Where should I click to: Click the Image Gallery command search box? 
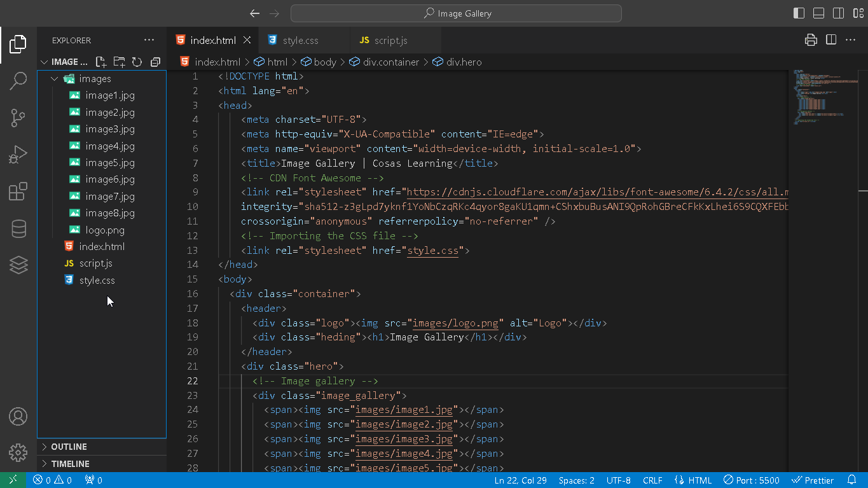pos(456,13)
